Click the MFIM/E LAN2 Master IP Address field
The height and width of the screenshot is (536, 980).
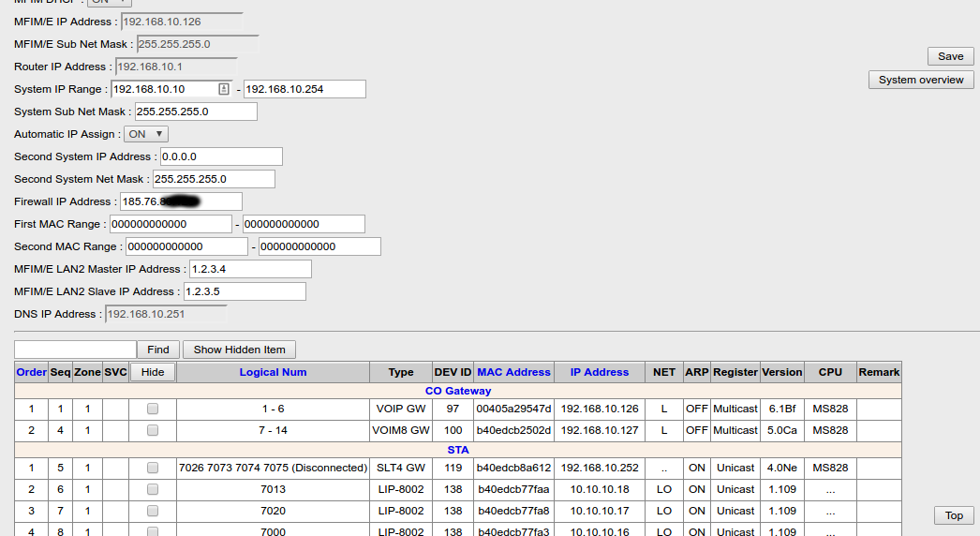(x=249, y=269)
